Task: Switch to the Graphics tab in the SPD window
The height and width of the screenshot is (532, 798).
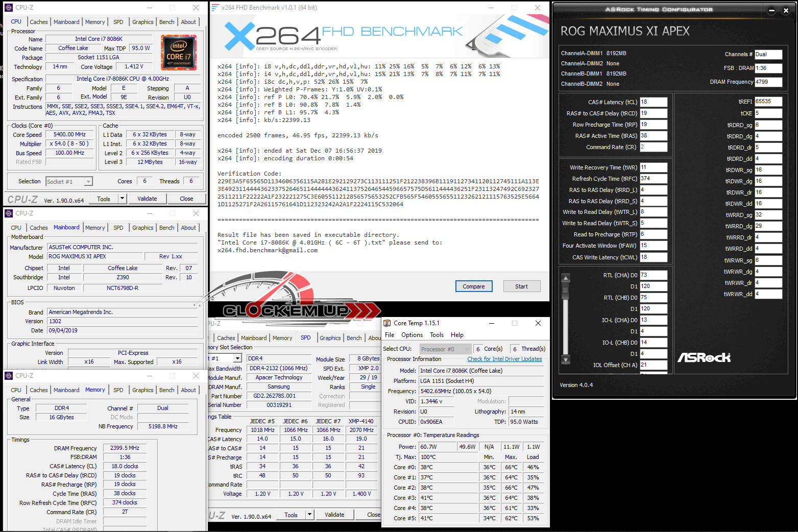Action: pyautogui.click(x=330, y=338)
